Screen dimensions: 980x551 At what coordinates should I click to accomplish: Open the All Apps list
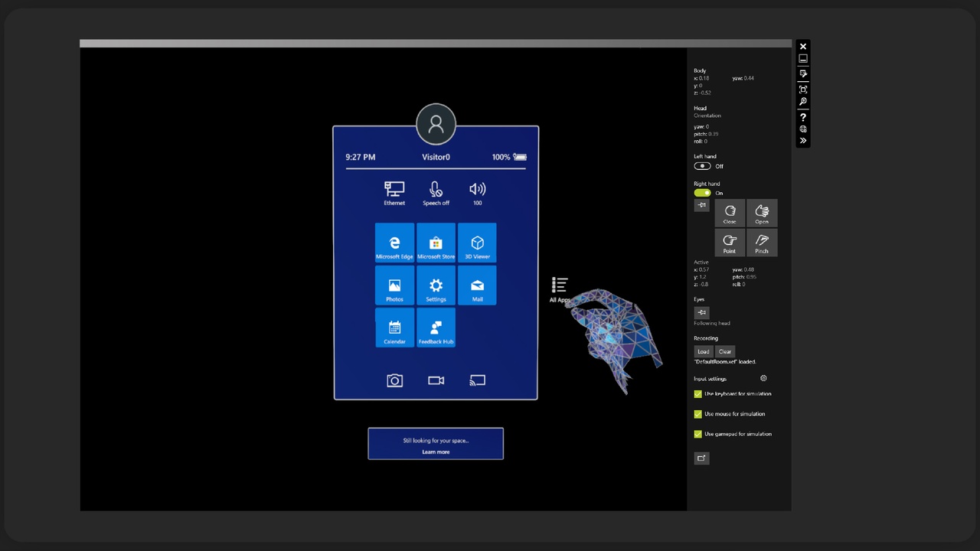pos(560,290)
